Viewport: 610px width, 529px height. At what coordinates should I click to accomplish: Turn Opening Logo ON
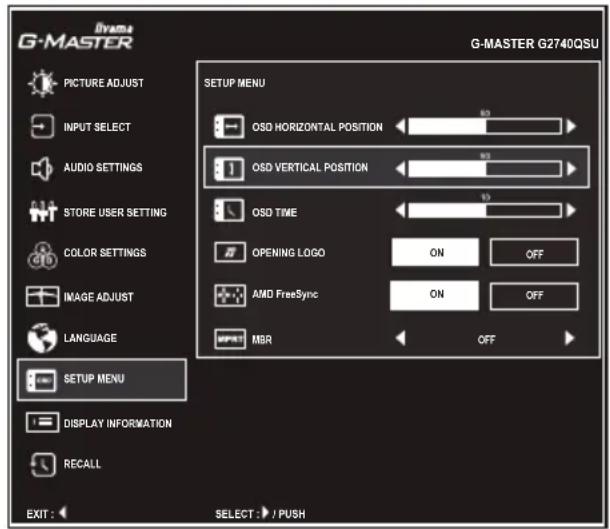coord(435,252)
